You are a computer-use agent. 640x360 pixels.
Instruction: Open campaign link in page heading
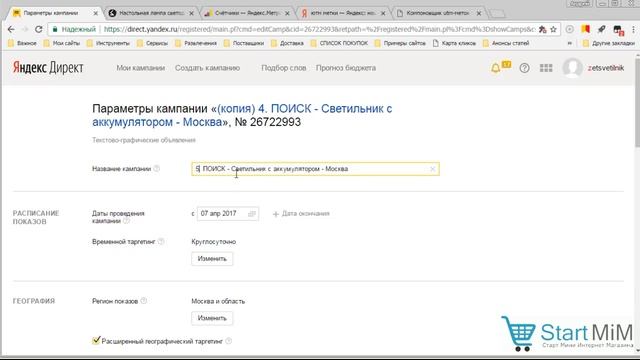[242, 115]
